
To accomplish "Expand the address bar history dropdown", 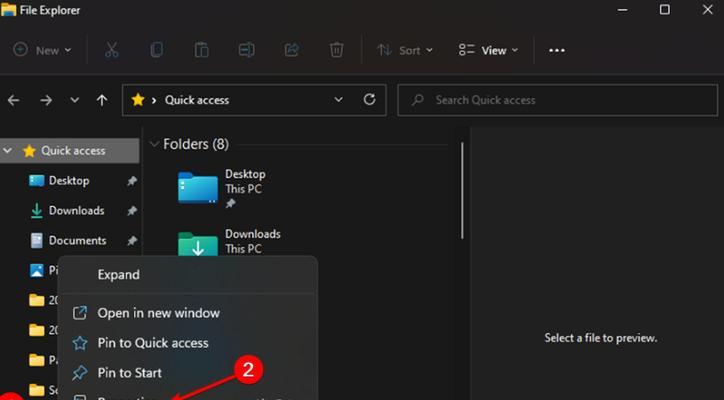I will [338, 100].
